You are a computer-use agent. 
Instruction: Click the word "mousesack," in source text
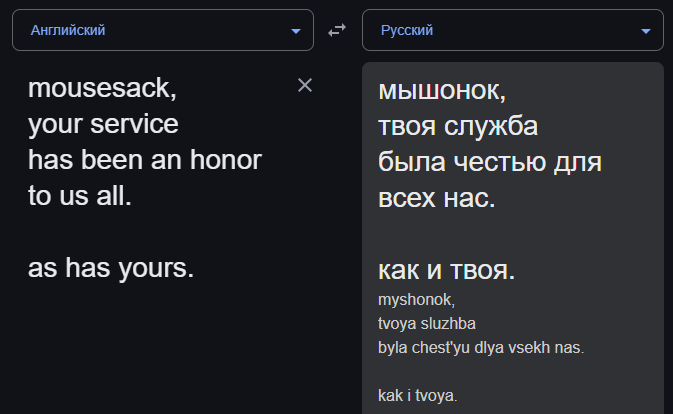pyautogui.click(x=102, y=89)
